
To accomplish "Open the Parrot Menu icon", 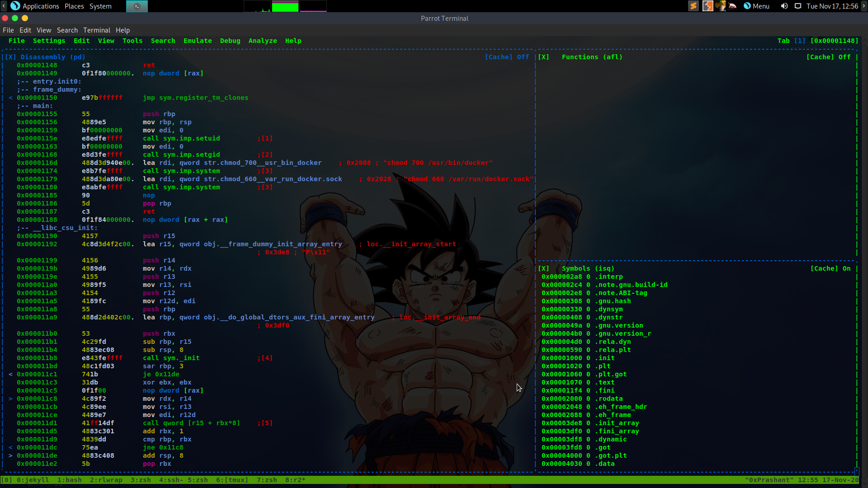I will click(756, 6).
